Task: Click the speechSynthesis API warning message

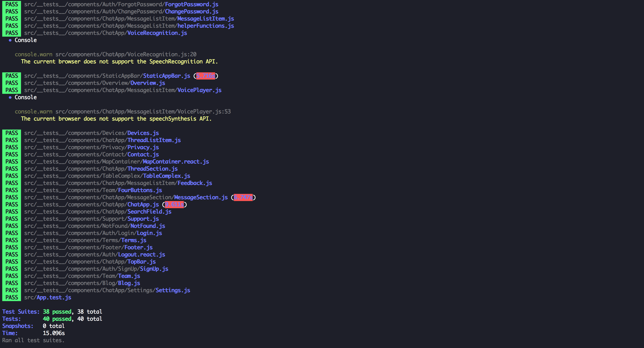Action: click(x=116, y=119)
